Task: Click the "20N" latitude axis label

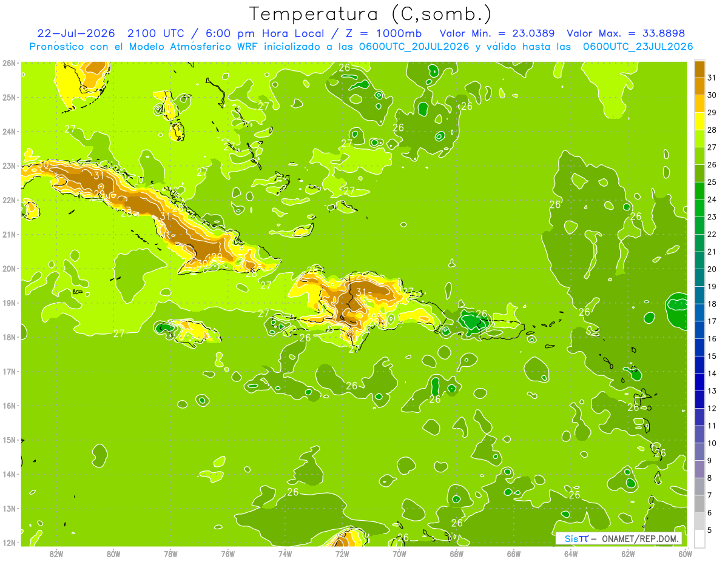Action: (8, 269)
